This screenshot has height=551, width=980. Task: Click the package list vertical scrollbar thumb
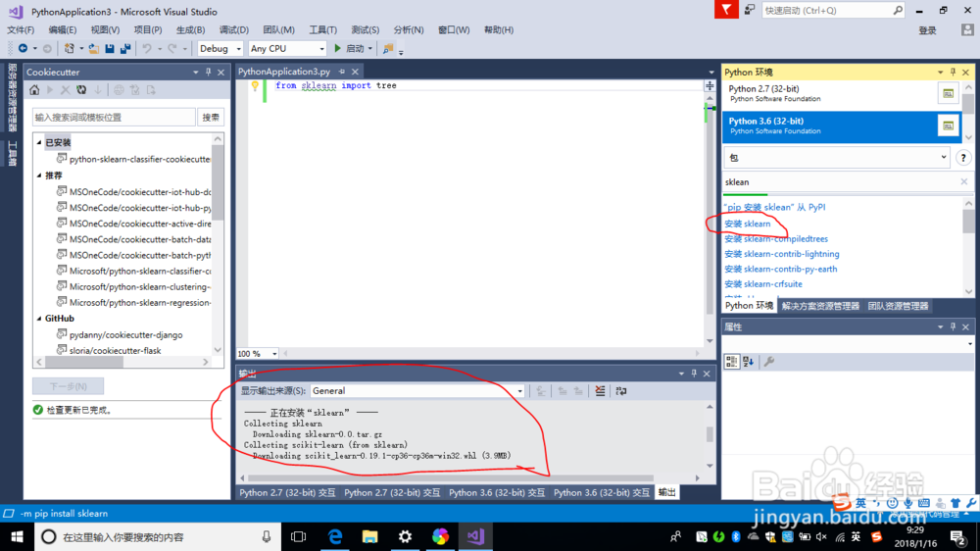tap(968, 221)
